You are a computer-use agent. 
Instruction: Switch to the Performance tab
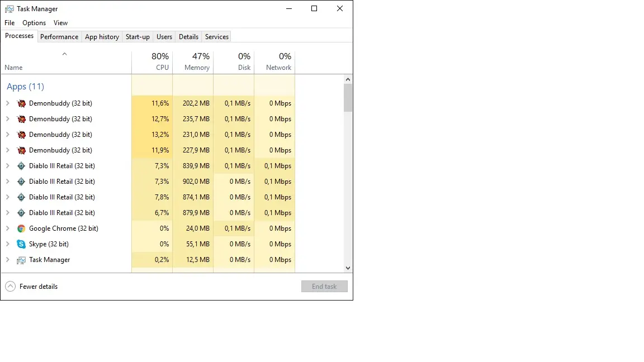pos(59,37)
